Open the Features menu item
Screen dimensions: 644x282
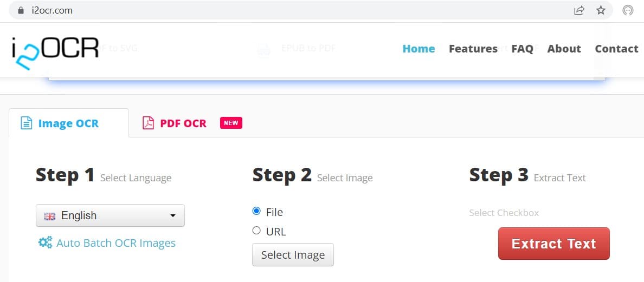tap(473, 49)
